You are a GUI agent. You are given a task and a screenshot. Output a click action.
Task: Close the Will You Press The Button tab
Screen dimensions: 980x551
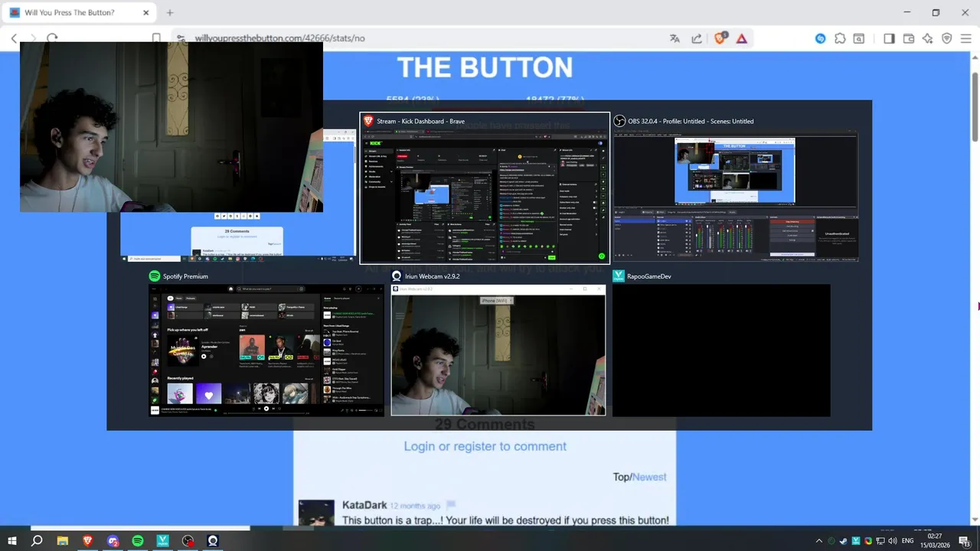146,12
